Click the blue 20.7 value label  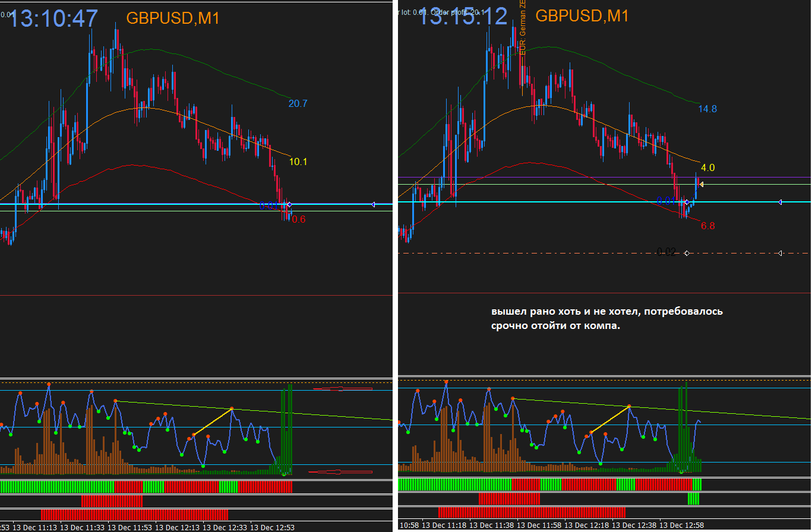(x=298, y=103)
